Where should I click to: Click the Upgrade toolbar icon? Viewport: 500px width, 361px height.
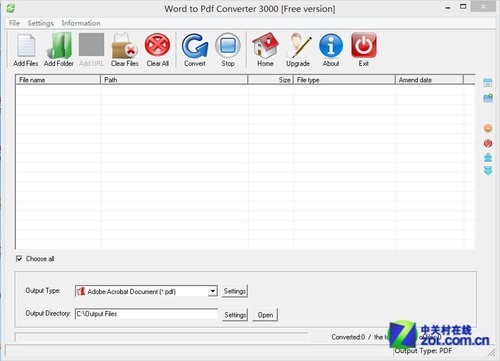[x=298, y=46]
